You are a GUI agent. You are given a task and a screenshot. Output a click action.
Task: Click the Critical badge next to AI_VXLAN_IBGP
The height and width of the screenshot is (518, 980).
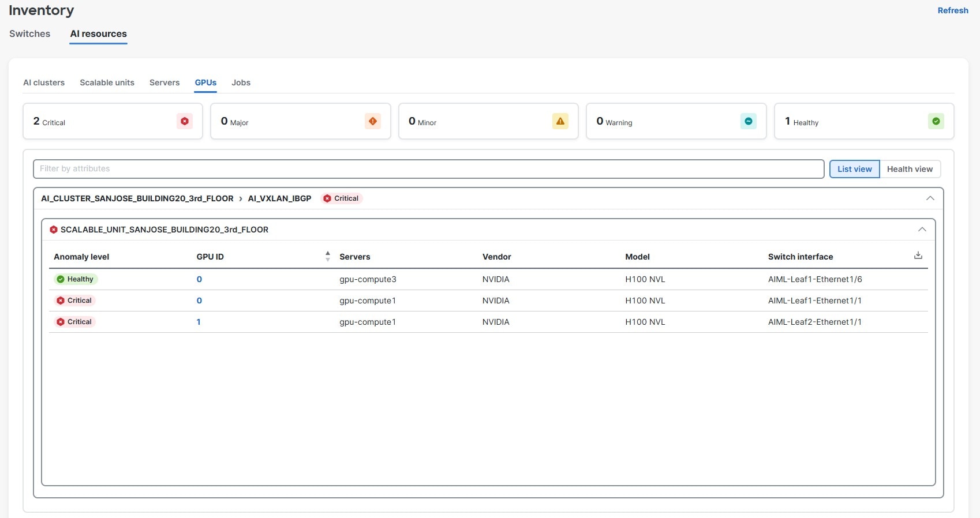click(341, 198)
